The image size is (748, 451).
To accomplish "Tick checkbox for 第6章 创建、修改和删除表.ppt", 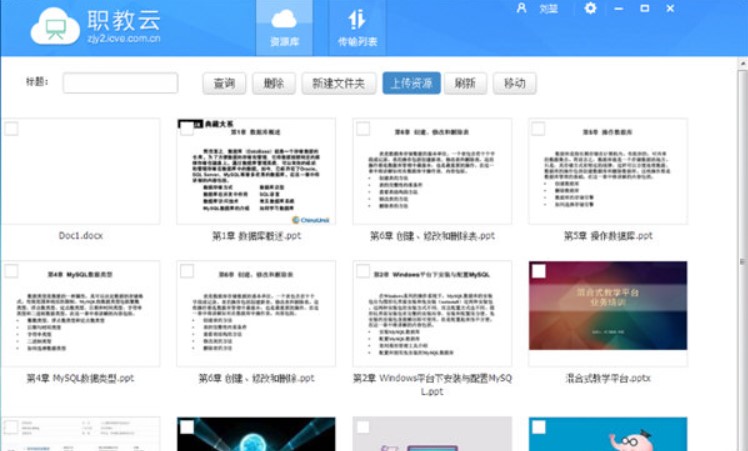I will click(x=363, y=128).
